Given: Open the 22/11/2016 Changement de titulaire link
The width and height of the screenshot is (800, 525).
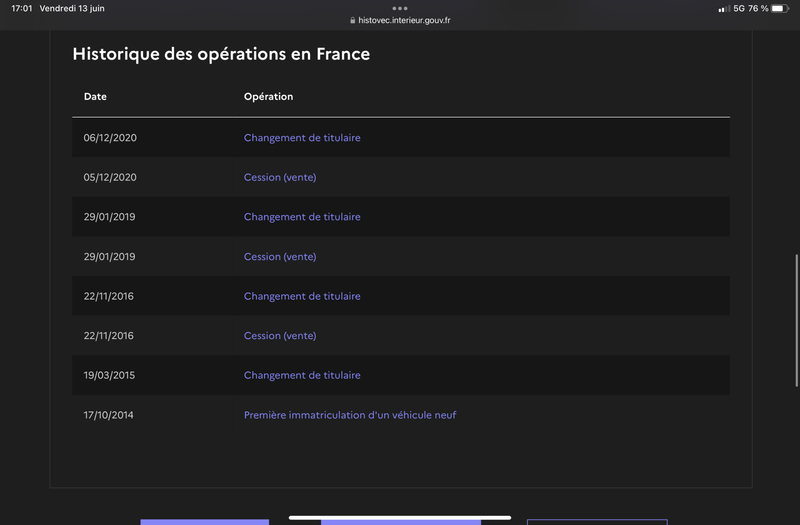Looking at the screenshot, I should pos(302,296).
